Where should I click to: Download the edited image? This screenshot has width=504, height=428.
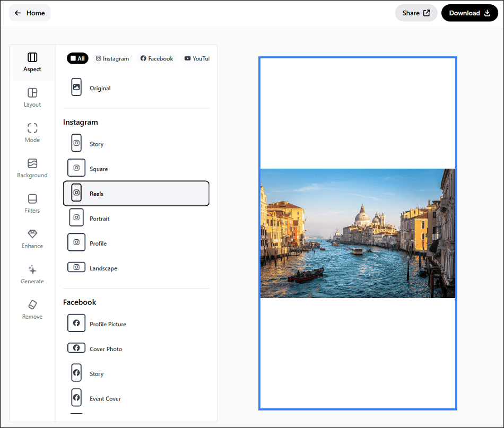tap(470, 13)
